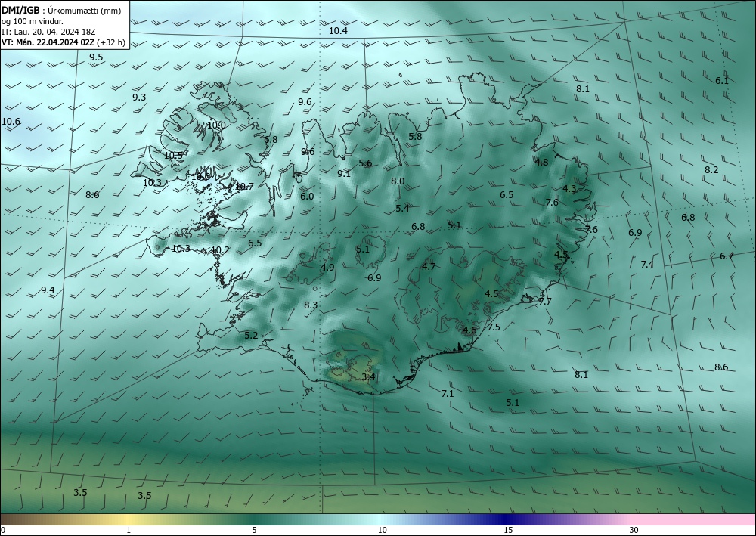Click the '6.1' value on the map
756x536 pixels.
click(x=722, y=81)
